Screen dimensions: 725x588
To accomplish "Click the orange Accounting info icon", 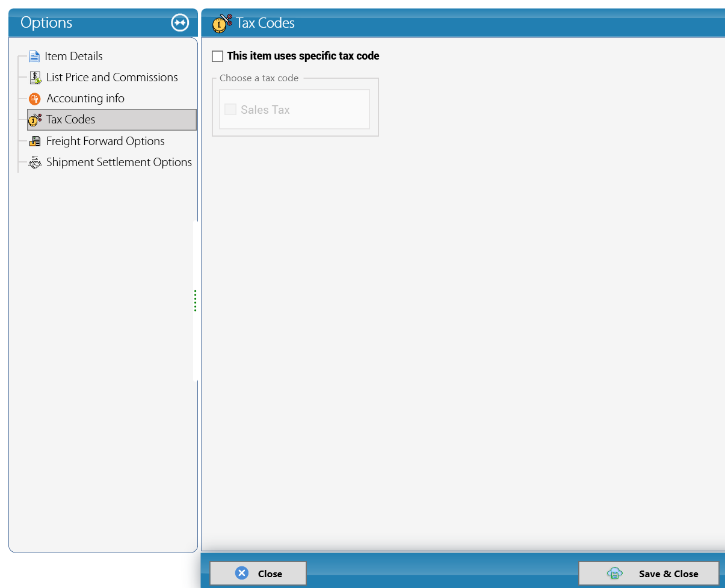I will point(35,99).
